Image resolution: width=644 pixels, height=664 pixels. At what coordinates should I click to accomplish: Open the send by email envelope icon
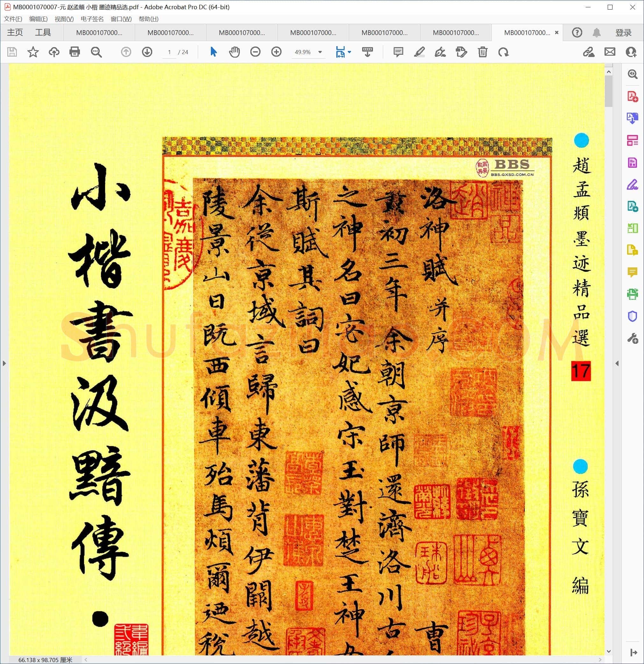[610, 52]
